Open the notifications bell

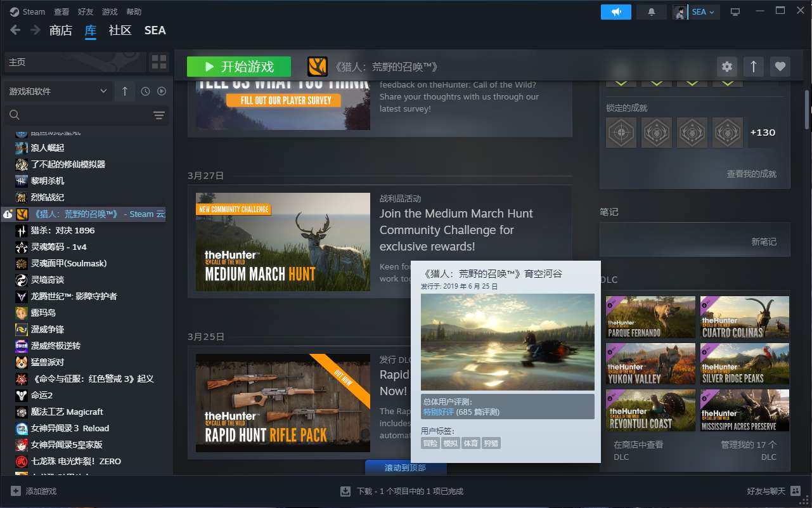(651, 12)
